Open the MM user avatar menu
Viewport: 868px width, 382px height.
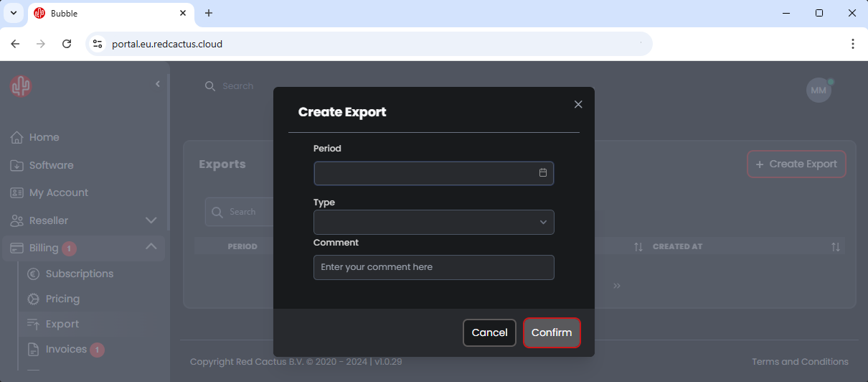tap(819, 90)
